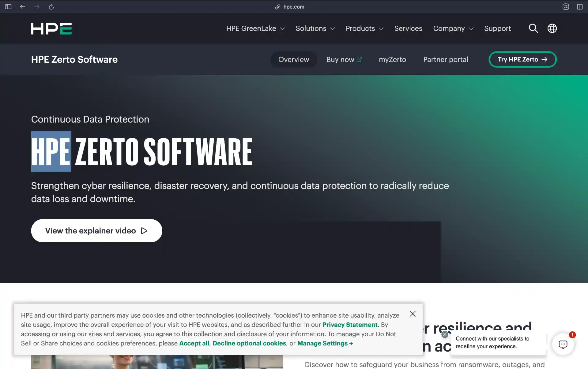The width and height of the screenshot is (588, 369).
Task: Click the external link icon beside Buy now
Action: 360,59
